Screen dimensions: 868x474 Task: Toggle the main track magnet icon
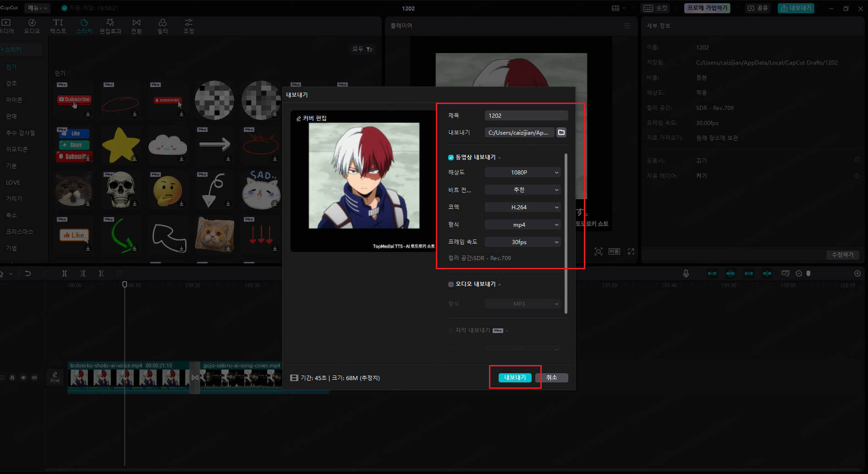click(712, 273)
